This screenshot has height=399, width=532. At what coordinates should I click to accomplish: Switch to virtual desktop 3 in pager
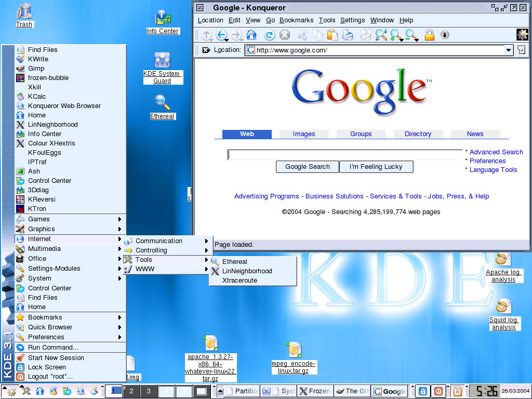149,391
